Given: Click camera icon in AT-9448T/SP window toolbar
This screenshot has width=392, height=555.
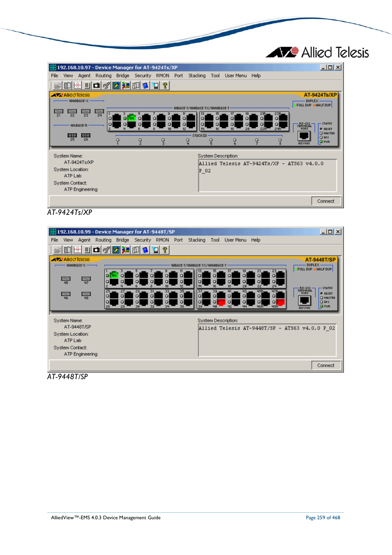Looking at the screenshot, I should [x=97, y=250].
